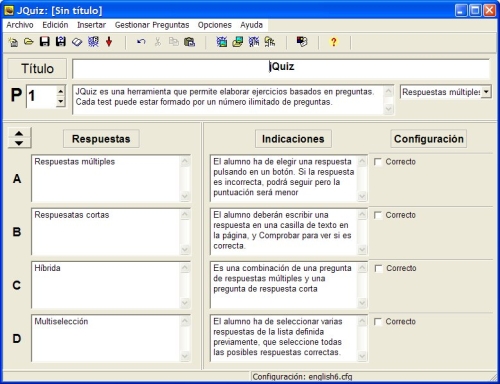This screenshot has height=384, width=500.
Task: Click the up arrow above answers list
Action: click(19, 133)
